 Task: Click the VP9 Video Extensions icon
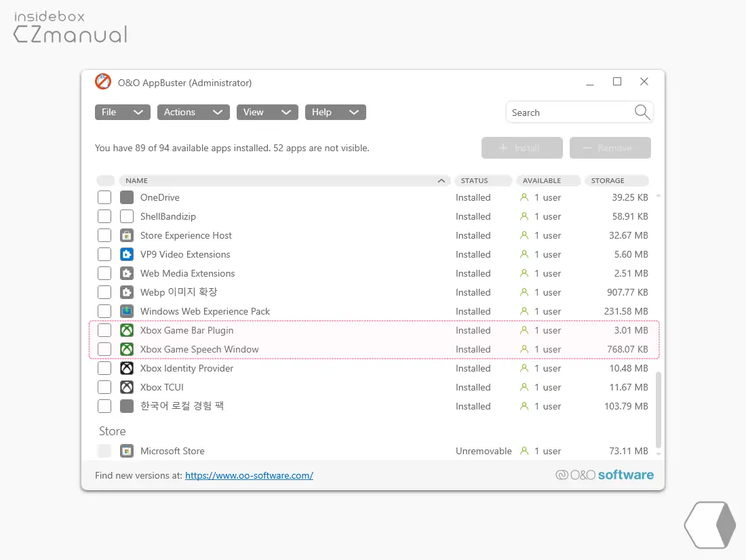pos(127,254)
